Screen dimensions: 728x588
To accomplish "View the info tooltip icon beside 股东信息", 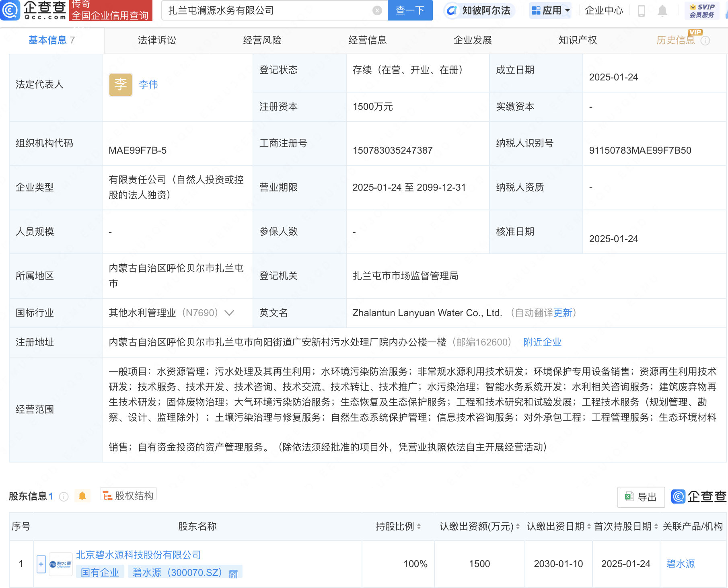I will click(64, 496).
